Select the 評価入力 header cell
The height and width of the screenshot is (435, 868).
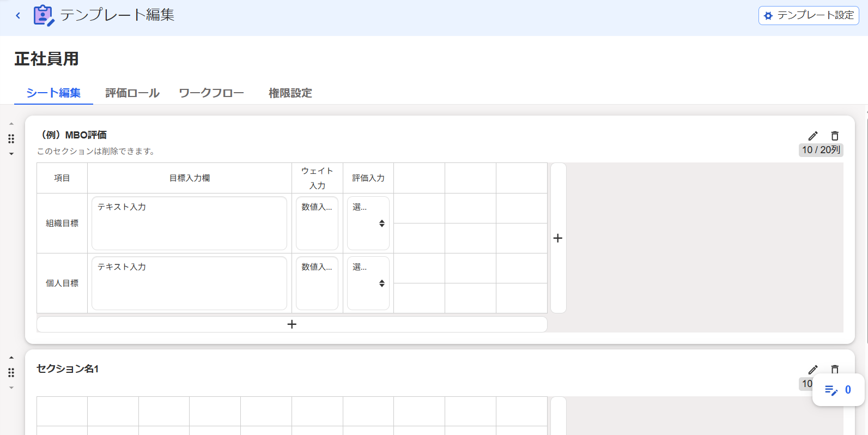368,178
